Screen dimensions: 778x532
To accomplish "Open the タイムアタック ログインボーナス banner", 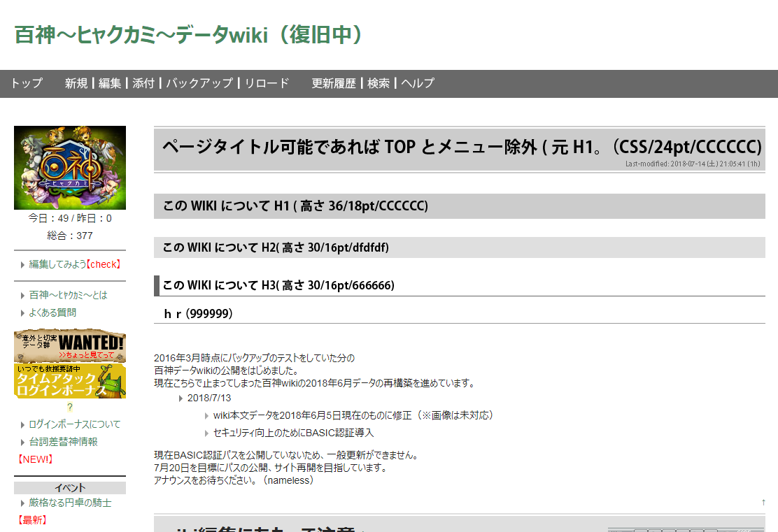I will (70, 381).
